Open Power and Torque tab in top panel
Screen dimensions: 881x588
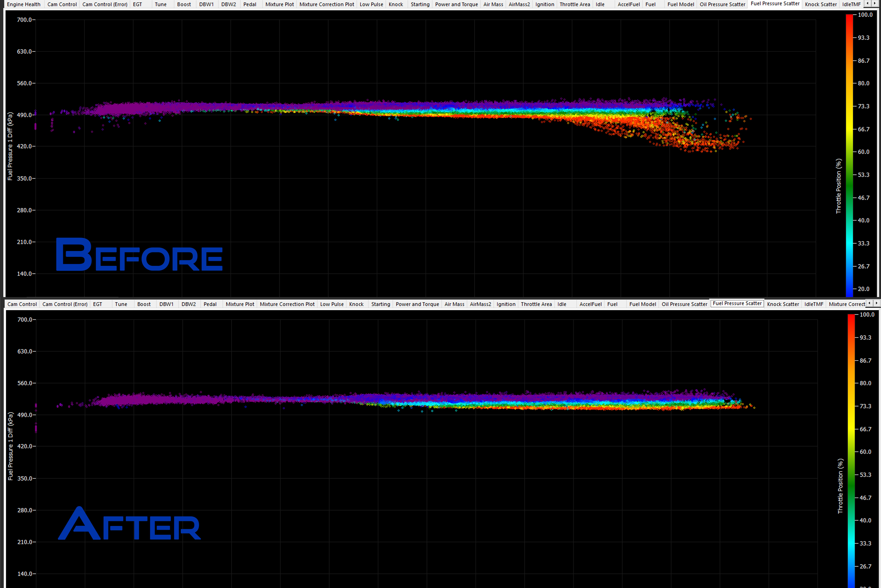pyautogui.click(x=456, y=5)
